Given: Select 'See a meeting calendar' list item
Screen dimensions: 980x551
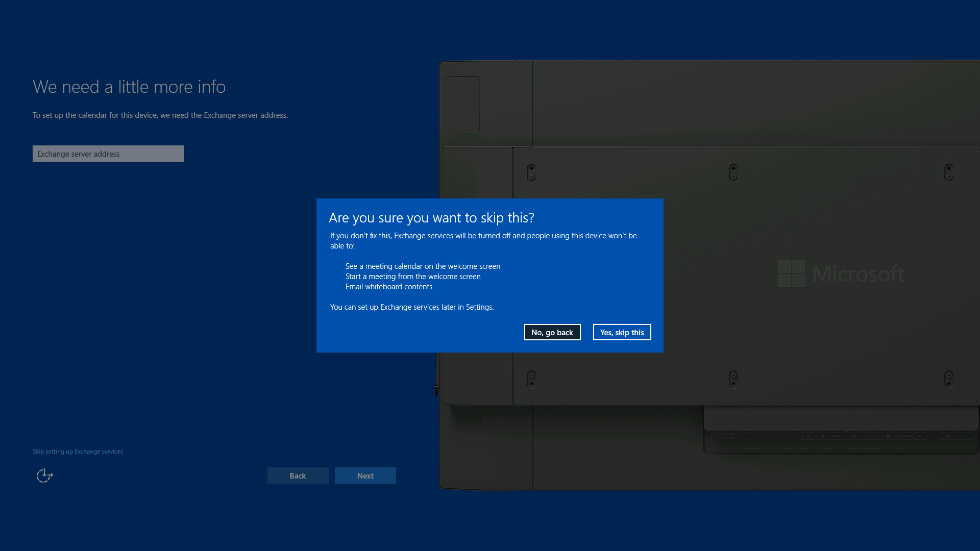Looking at the screenshot, I should coord(423,266).
